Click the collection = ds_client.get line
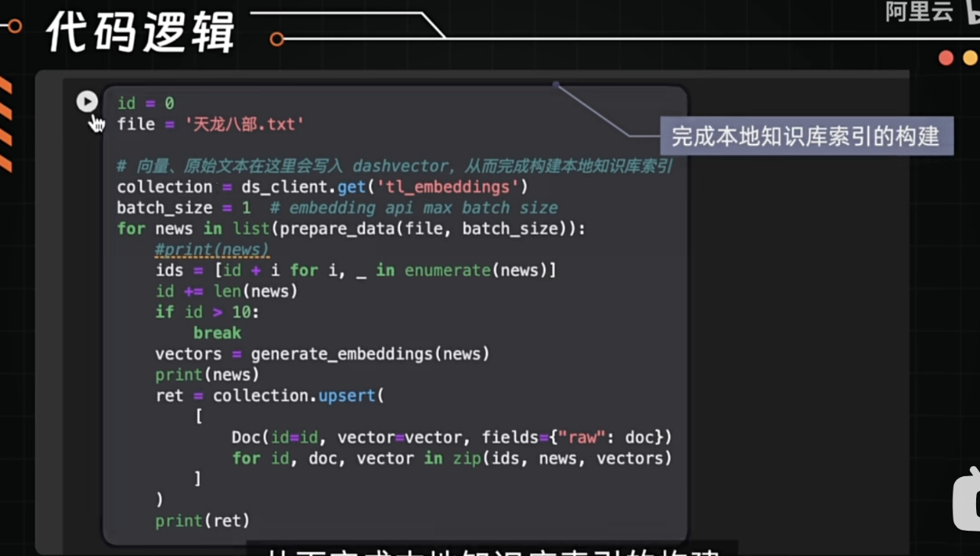This screenshot has width=980, height=556. (323, 187)
